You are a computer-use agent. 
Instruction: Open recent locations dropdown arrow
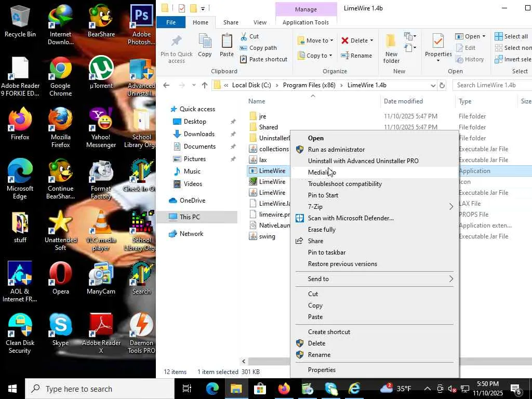[x=194, y=85]
